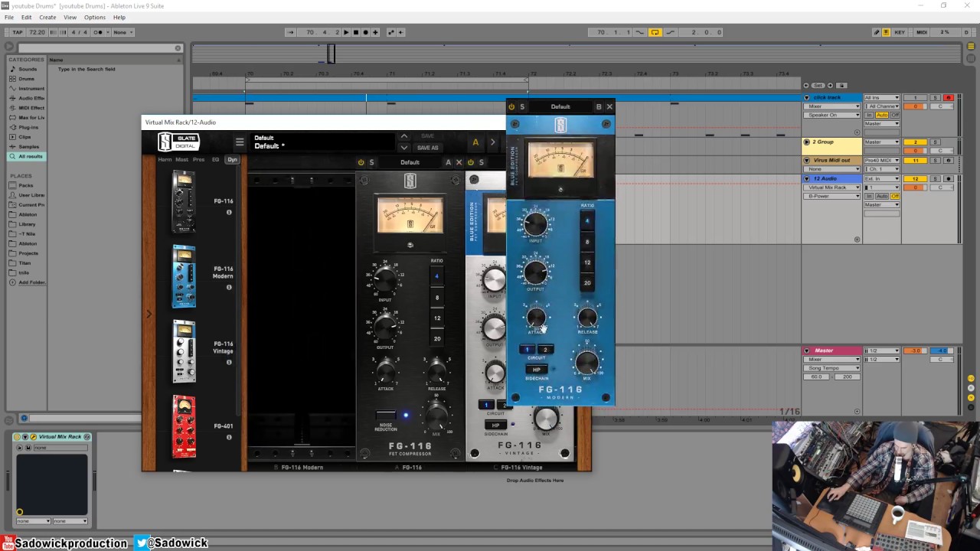Select next preset arrow down in rack
Viewport: 980px width, 551px height.
pyautogui.click(x=404, y=148)
